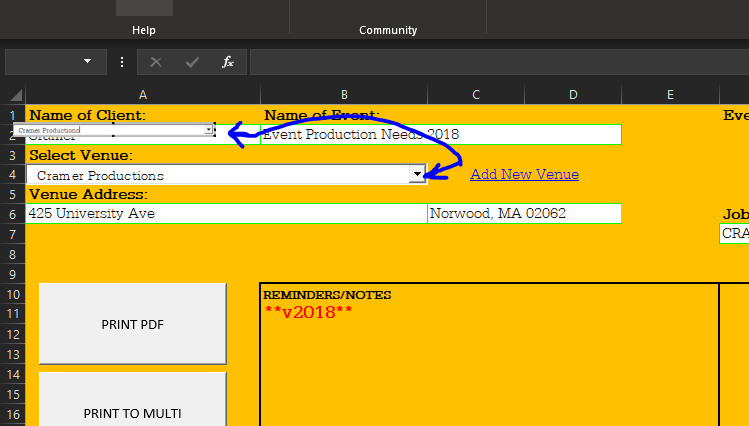This screenshot has width=749, height=426.
Task: Select the Event Production Needs 2018 cell
Action: pos(441,135)
